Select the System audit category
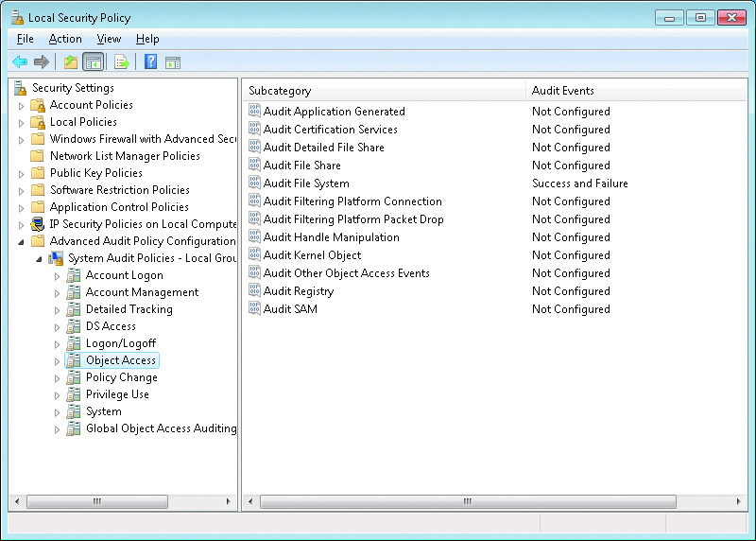 [x=104, y=411]
